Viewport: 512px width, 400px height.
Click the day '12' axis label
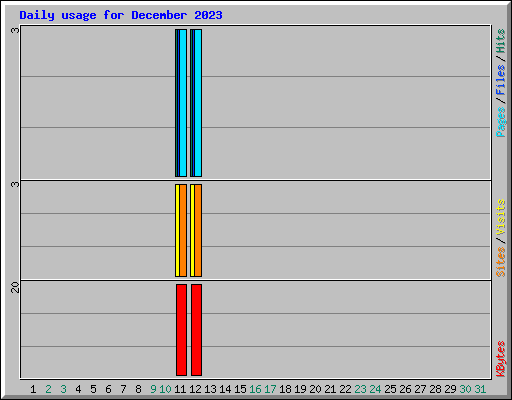pos(195,389)
